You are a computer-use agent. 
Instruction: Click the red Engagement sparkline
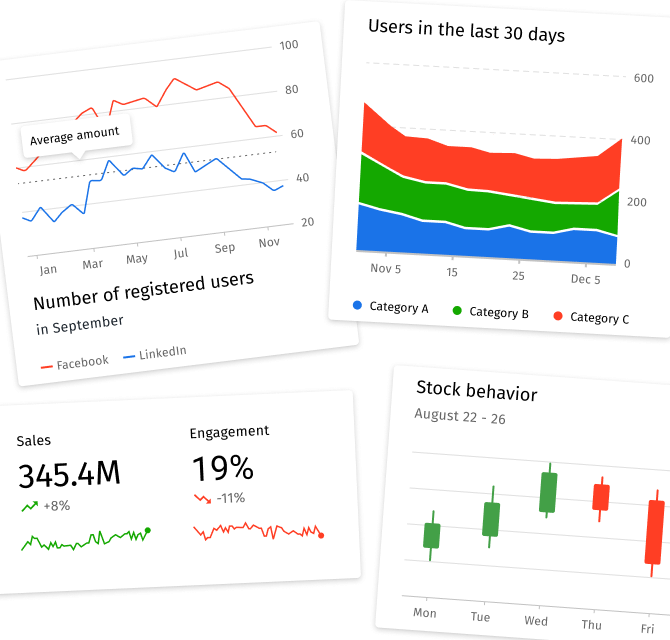coord(258,531)
